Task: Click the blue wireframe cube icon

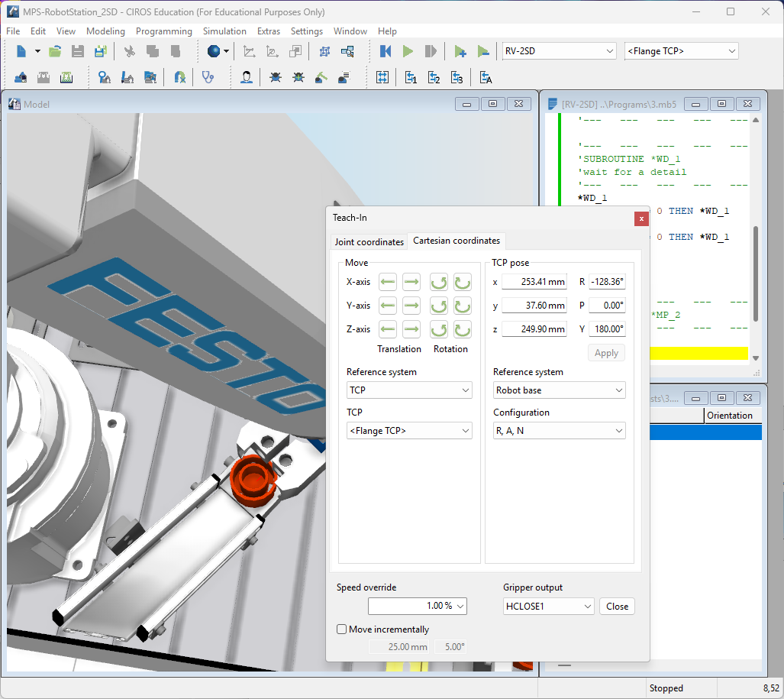Action: (324, 51)
